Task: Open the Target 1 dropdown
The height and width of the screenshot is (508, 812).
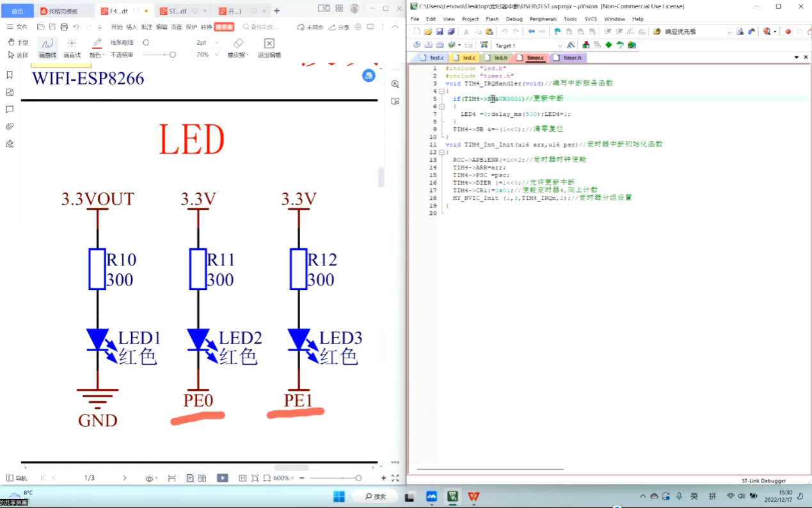Action: [x=560, y=45]
